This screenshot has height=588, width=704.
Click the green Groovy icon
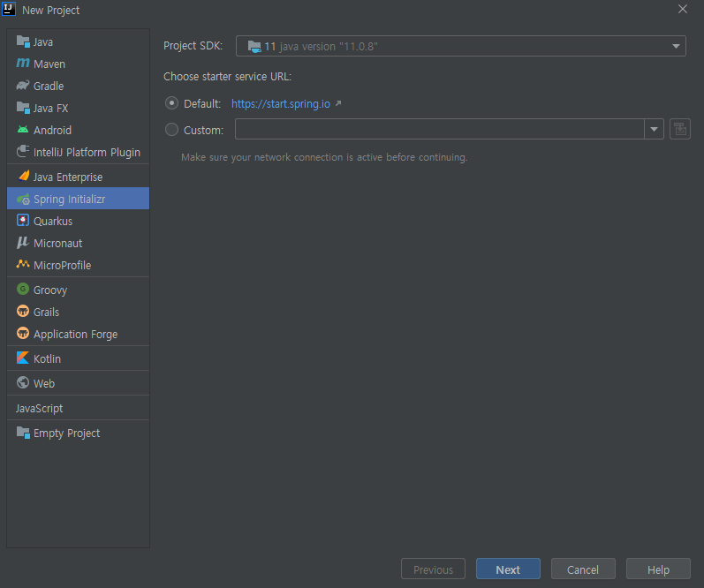click(x=23, y=289)
